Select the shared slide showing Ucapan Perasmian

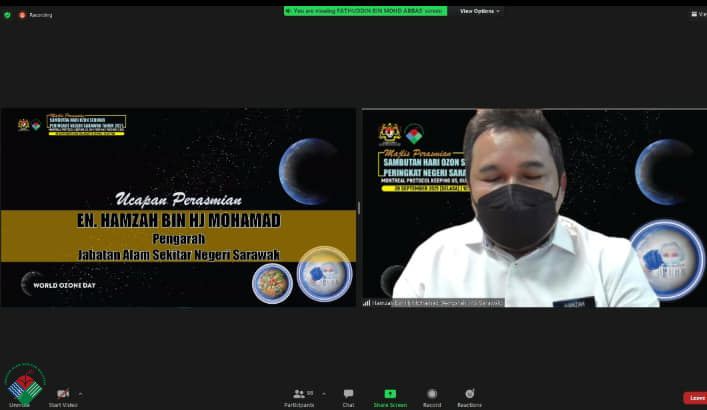179,207
